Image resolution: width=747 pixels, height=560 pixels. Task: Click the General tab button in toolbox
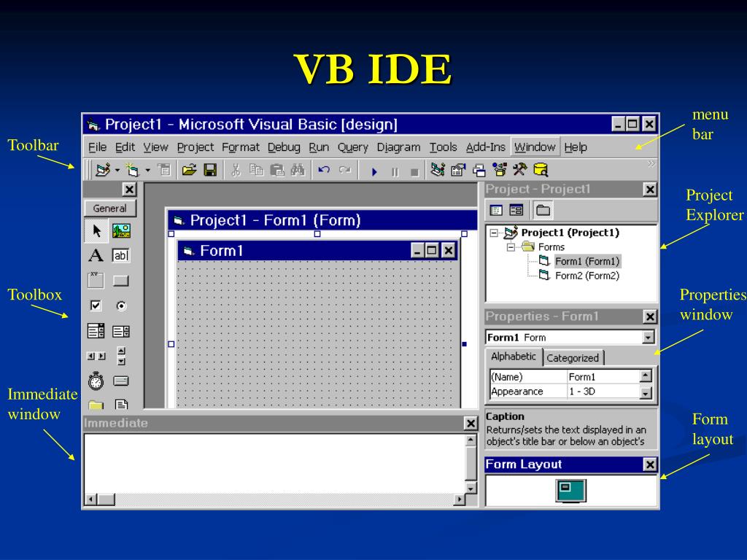click(110, 208)
